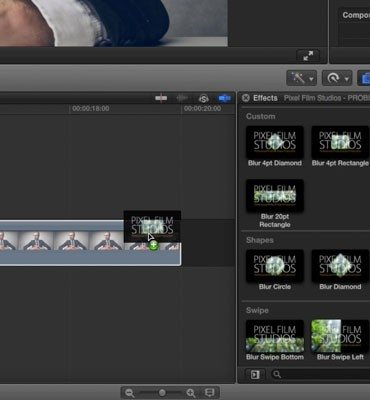This screenshot has width=370, height=400.
Task: Click the timeline zoom out magnifier
Action: (129, 393)
